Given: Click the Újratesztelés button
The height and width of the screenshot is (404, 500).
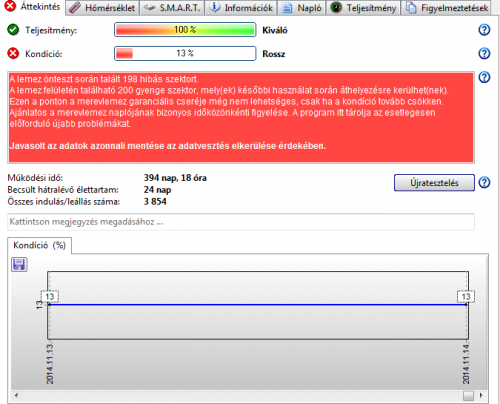Looking at the screenshot, I should click(x=434, y=183).
